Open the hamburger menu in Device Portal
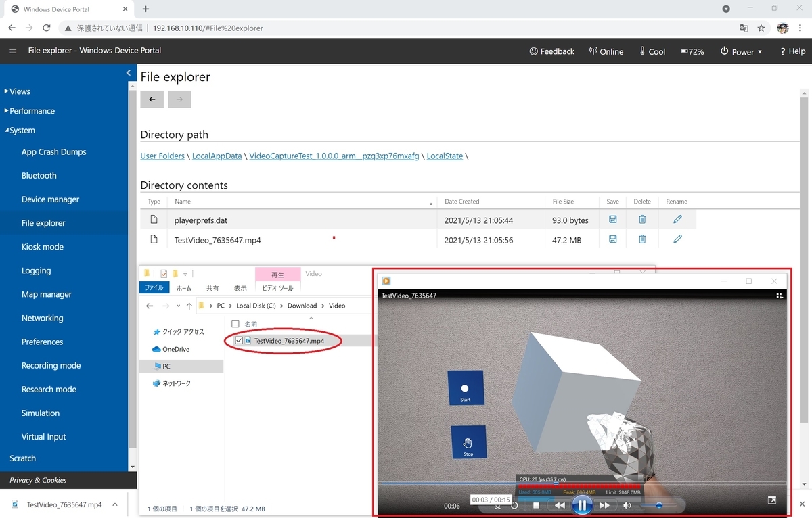This screenshot has height=518, width=812. 13,51
